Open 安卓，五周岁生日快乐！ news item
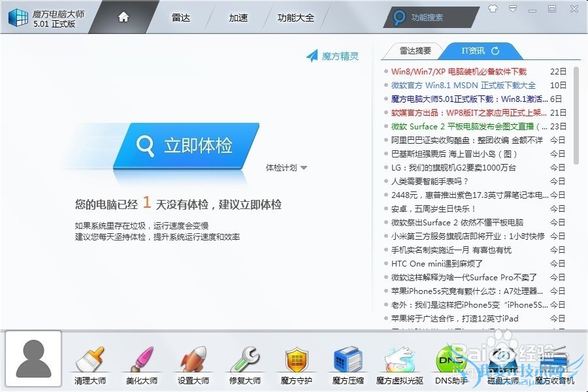 pos(433,209)
